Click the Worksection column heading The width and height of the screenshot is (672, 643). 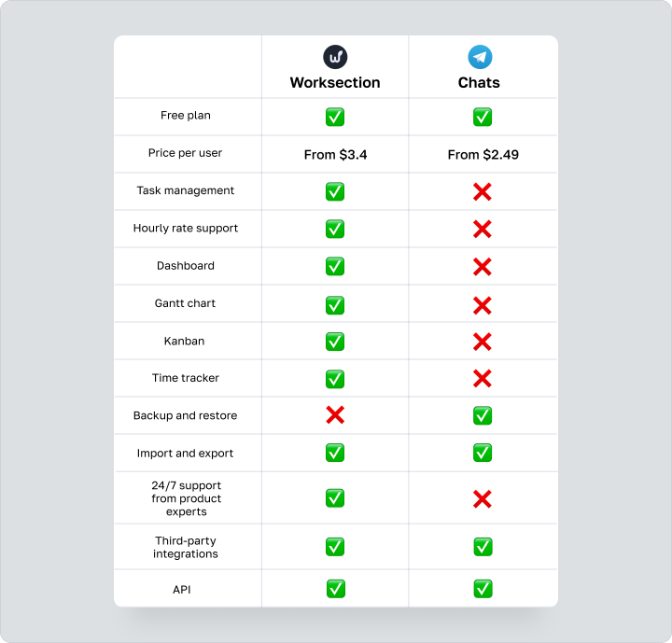[x=335, y=82]
